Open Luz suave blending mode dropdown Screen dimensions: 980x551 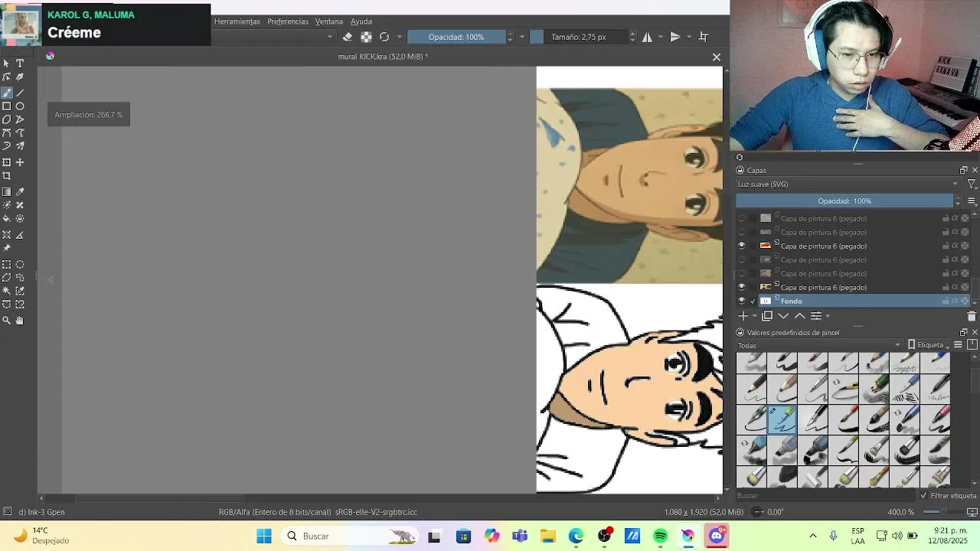(x=848, y=184)
